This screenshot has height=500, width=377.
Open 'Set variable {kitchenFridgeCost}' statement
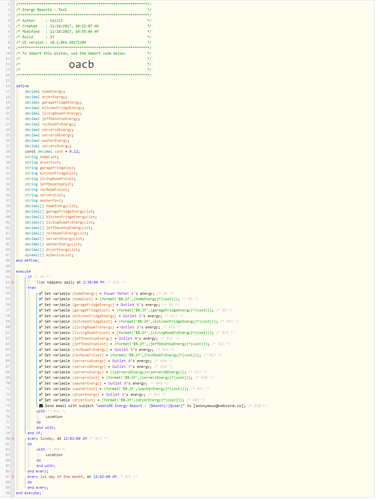click(129, 322)
